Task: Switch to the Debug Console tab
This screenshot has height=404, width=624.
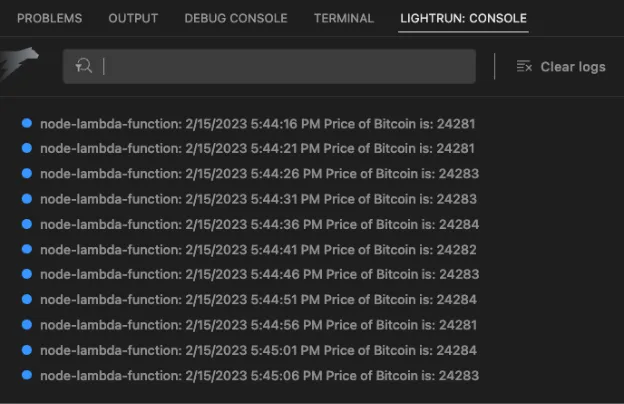Action: tap(235, 18)
